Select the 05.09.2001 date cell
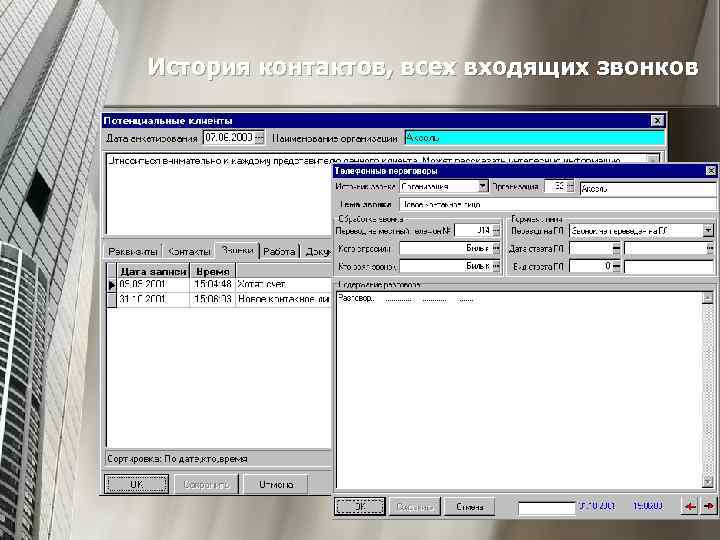This screenshot has width=720, height=540. click(153, 285)
